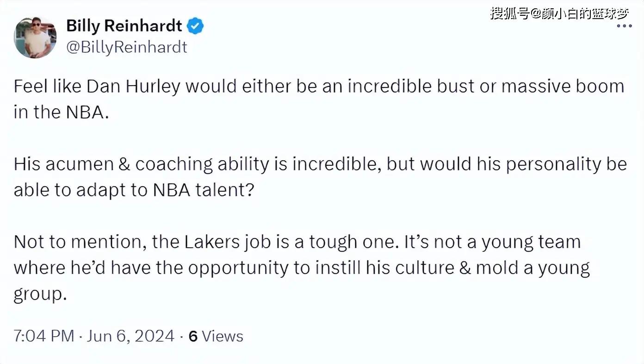Viewport: 644px width, 364px height.
Task: Click the Sohu watermark text at top right
Action: pos(559,13)
